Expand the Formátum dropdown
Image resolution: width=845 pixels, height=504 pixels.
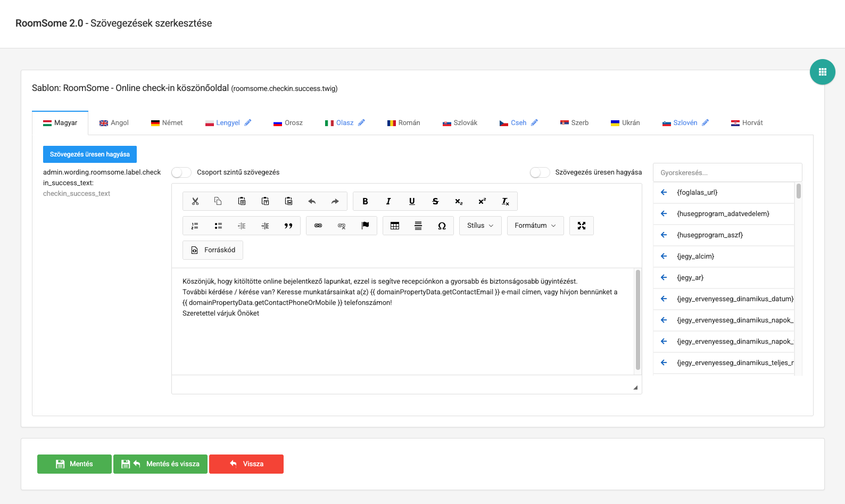click(x=535, y=226)
